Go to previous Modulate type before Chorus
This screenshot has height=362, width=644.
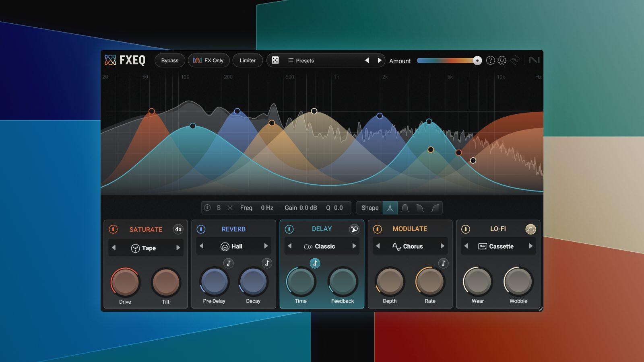[378, 246]
